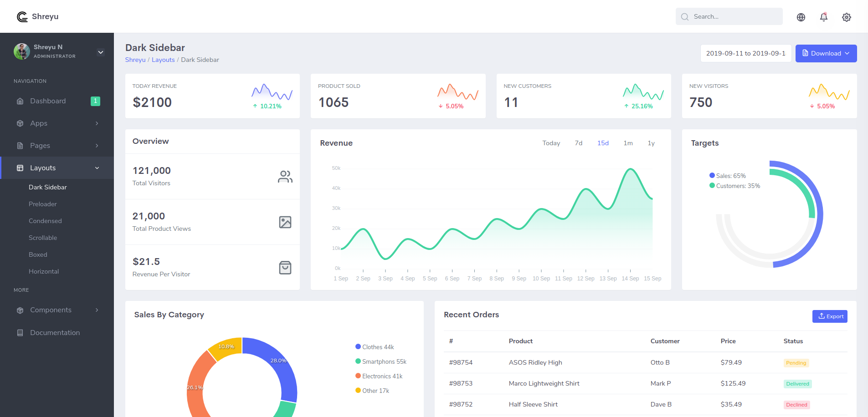868x417 pixels.
Task: Click the Marco Lightweight Shirt product cell
Action: coord(544,383)
